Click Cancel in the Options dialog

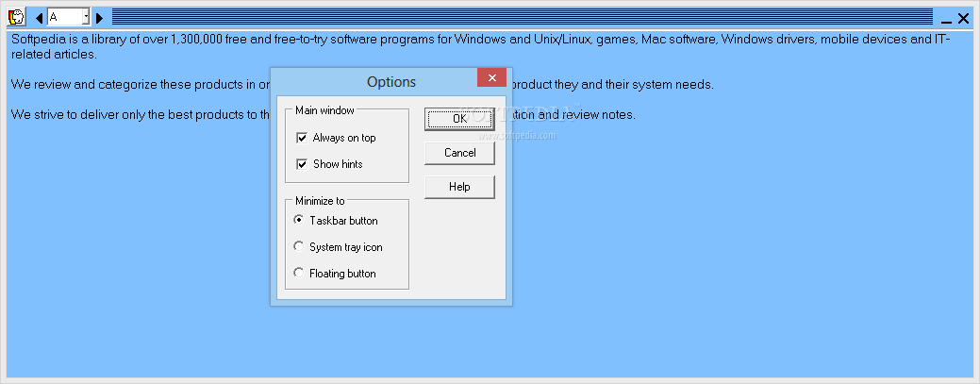(x=459, y=153)
